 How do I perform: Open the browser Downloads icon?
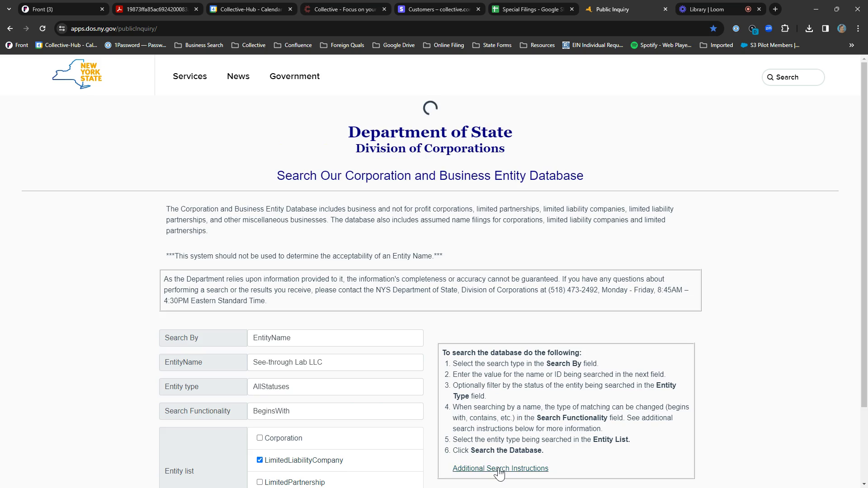click(x=809, y=28)
